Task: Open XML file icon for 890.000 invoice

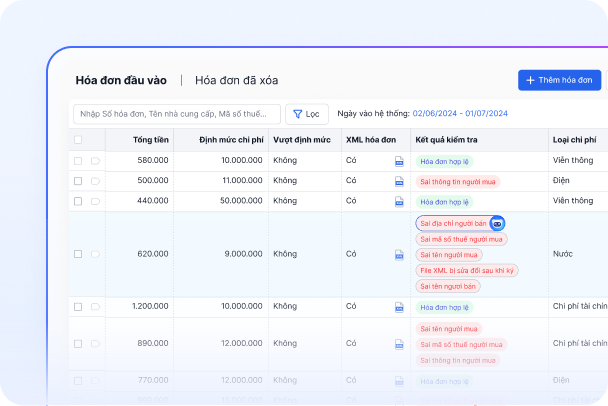Action: pos(399,344)
